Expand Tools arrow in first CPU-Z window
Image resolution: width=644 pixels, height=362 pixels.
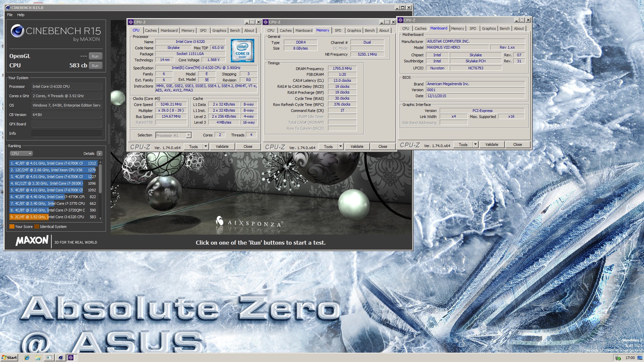click(x=206, y=146)
